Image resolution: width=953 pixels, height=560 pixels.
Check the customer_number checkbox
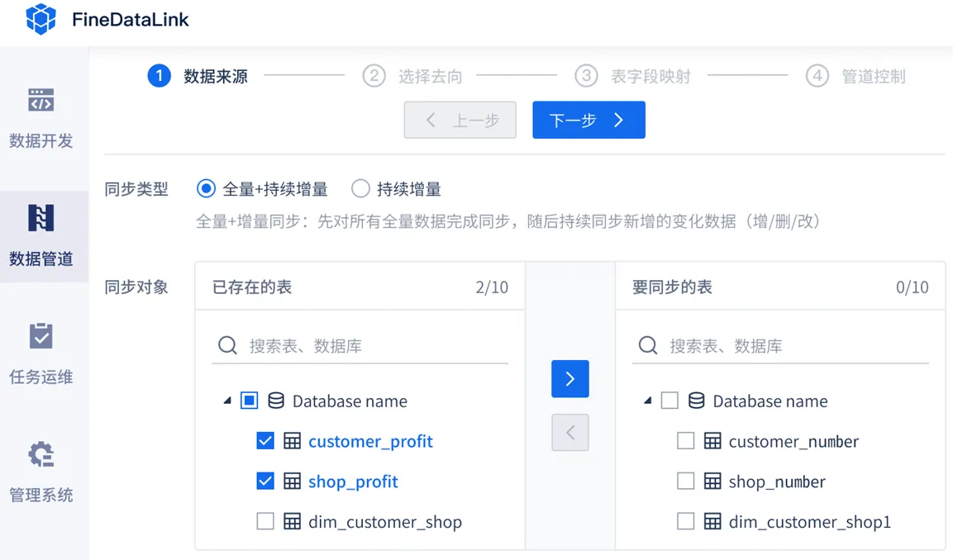point(685,441)
